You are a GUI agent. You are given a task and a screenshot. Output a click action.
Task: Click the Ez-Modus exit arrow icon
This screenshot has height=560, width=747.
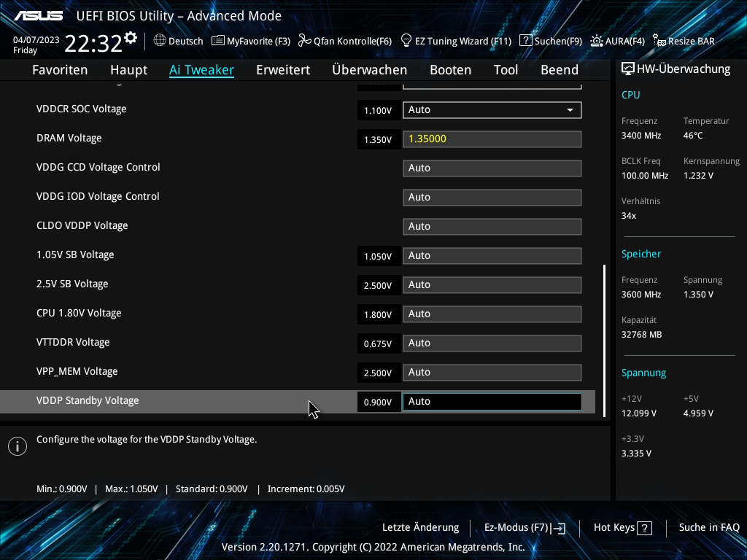coord(559,528)
